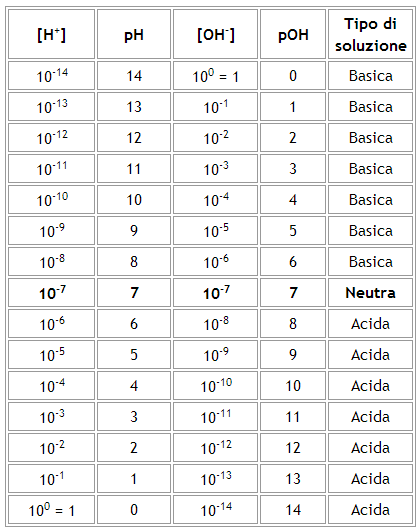Click the bold Neutra cell
This screenshot has width=420, height=532.
(370, 292)
